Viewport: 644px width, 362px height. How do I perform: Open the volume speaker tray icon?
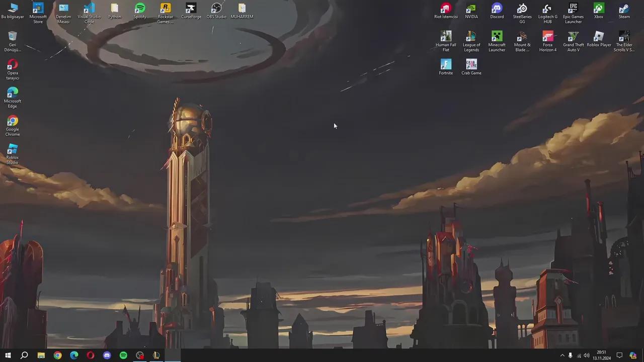tap(587, 355)
